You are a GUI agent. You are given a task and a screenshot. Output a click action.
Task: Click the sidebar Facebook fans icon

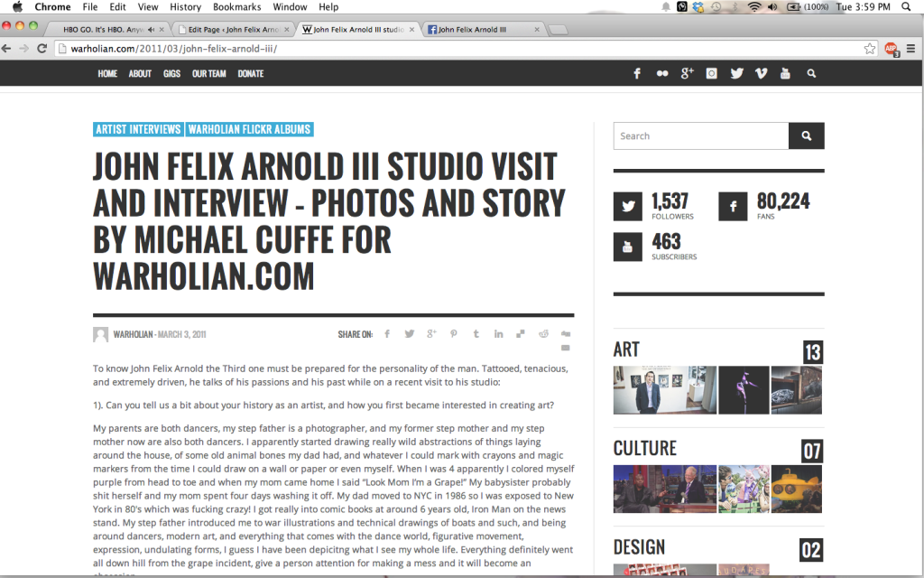pyautogui.click(x=733, y=207)
